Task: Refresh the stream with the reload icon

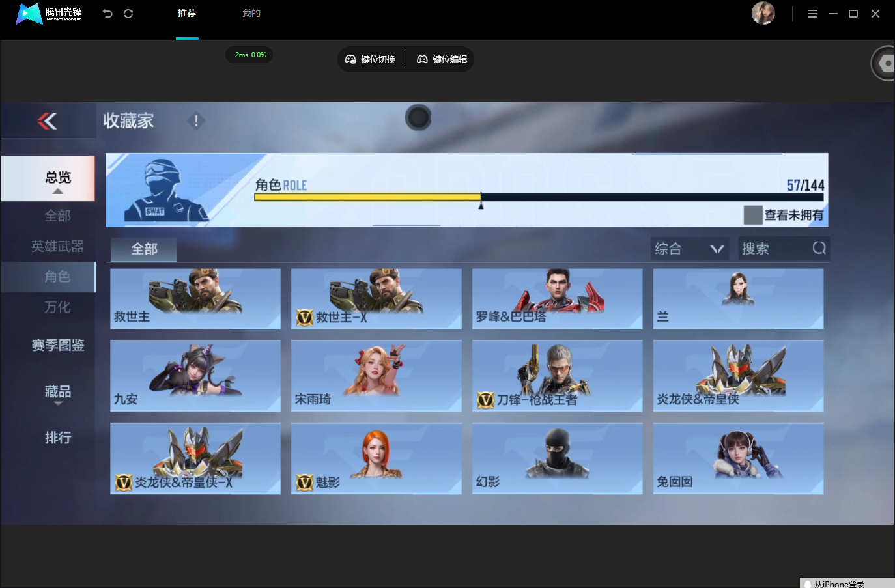Action: tap(128, 14)
